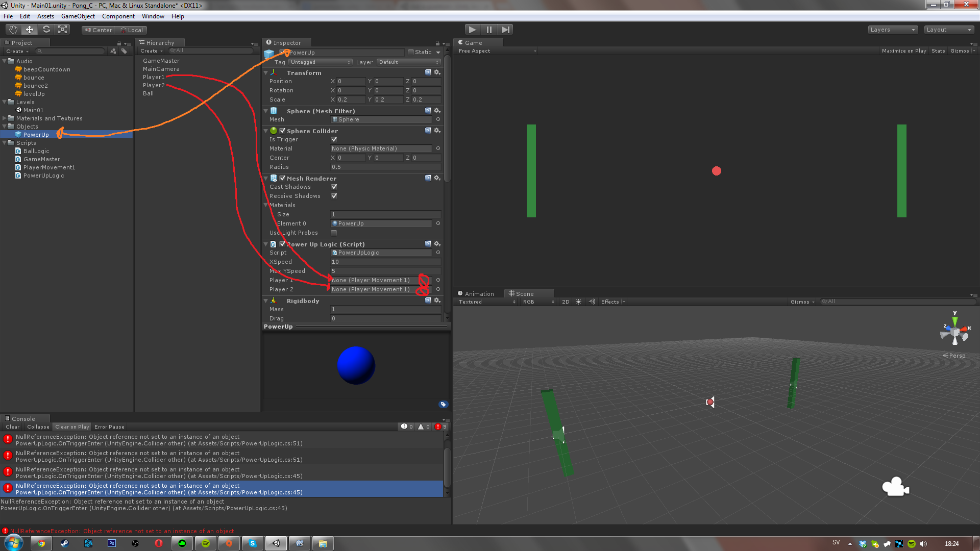Click the Stats button in Game view
This screenshot has width=980, height=551.
click(938, 51)
